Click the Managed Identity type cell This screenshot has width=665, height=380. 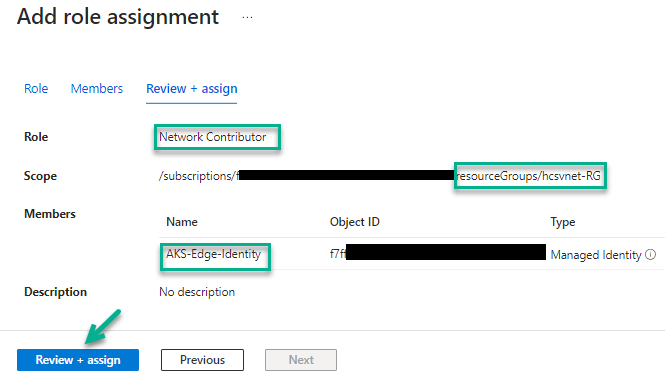pos(595,255)
